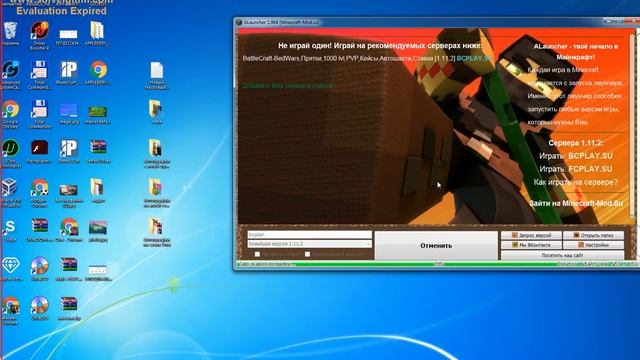Click Запрос версий button
Viewport: 640px width, 360px height.
531,236
